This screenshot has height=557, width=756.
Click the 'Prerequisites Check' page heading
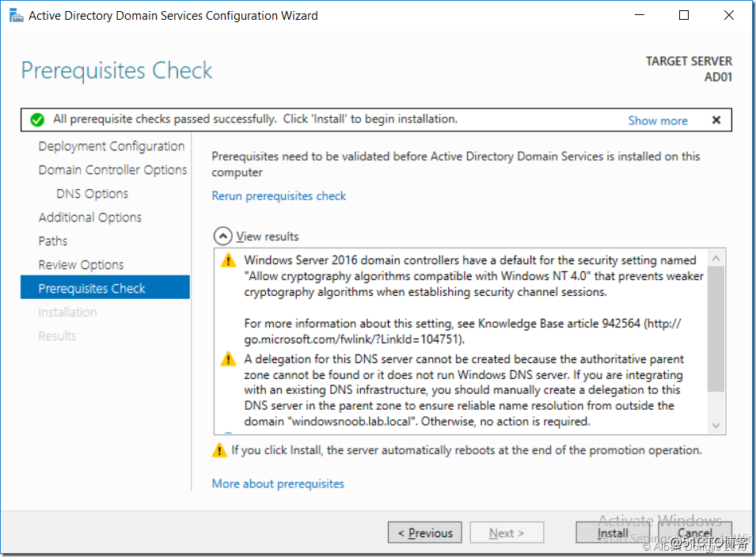(x=116, y=71)
